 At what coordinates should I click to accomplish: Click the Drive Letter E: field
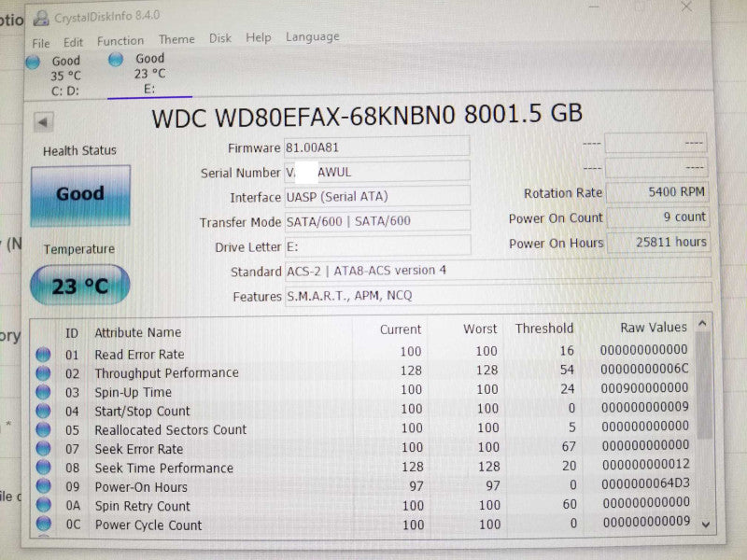[x=378, y=245]
